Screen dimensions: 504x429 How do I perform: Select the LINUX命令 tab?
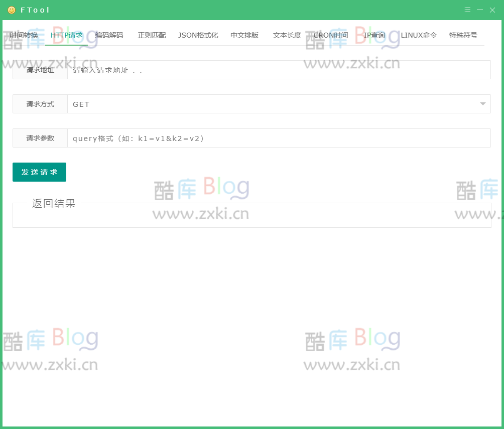click(418, 35)
